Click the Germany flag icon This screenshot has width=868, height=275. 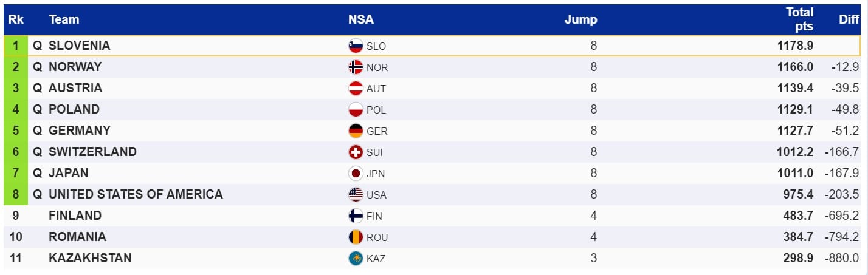[x=356, y=131]
